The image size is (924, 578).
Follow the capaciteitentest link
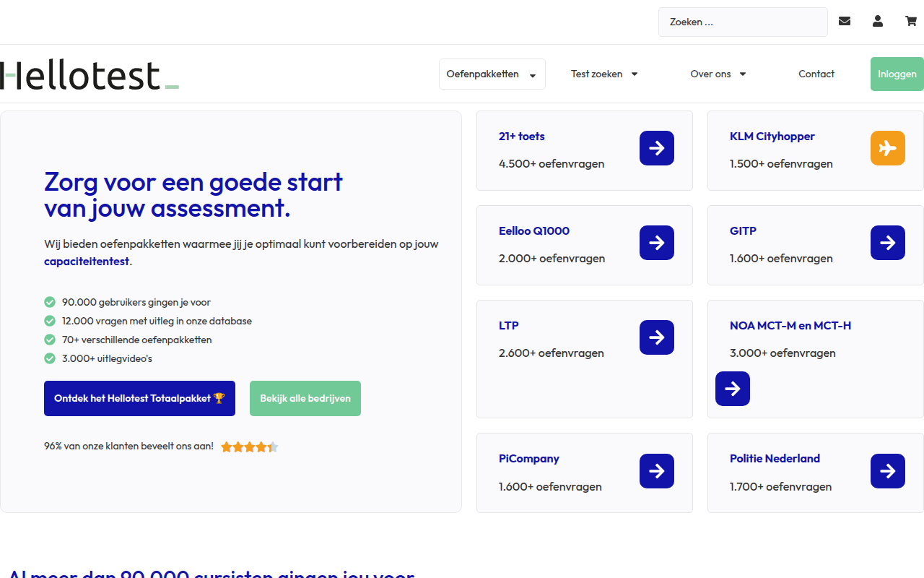pos(87,262)
